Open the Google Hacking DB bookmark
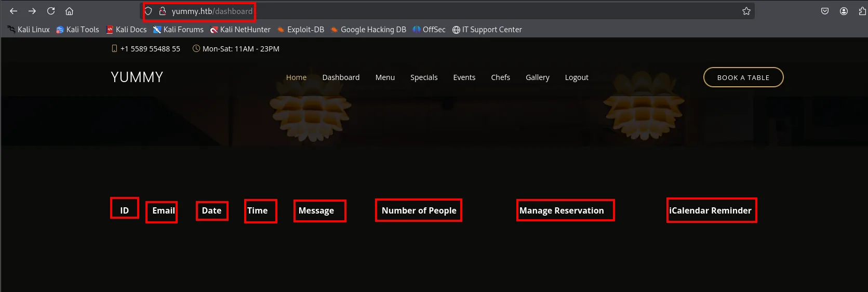 [x=368, y=30]
